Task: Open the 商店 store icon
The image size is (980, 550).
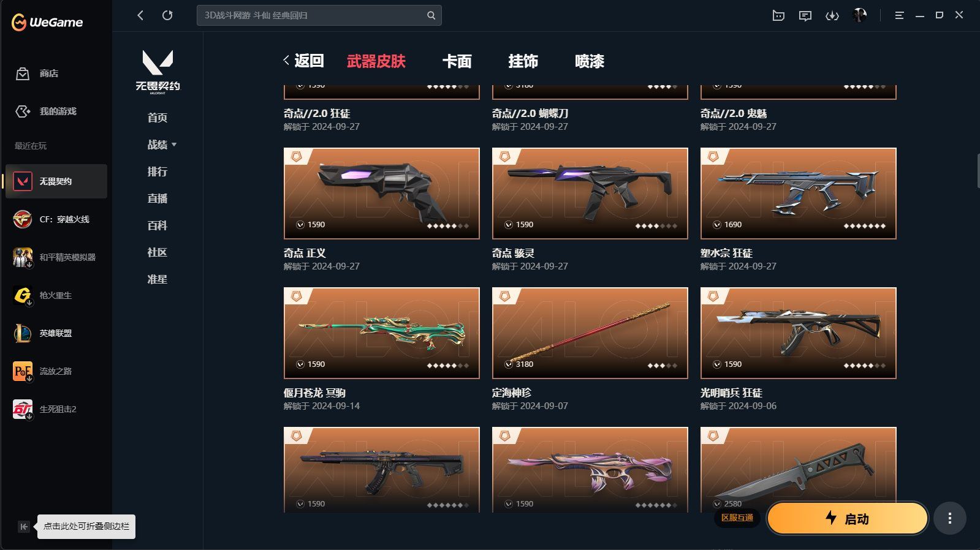Action: click(23, 73)
